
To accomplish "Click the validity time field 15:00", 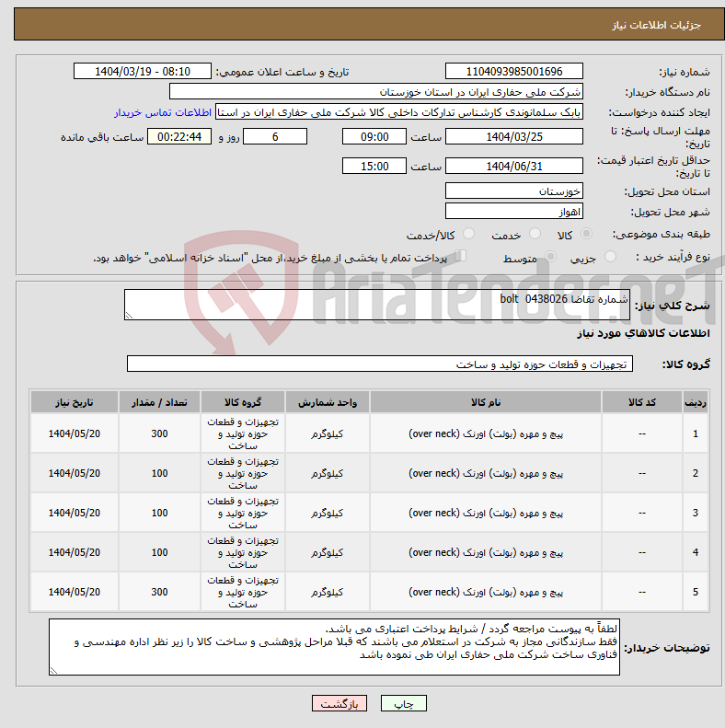I will [x=374, y=167].
